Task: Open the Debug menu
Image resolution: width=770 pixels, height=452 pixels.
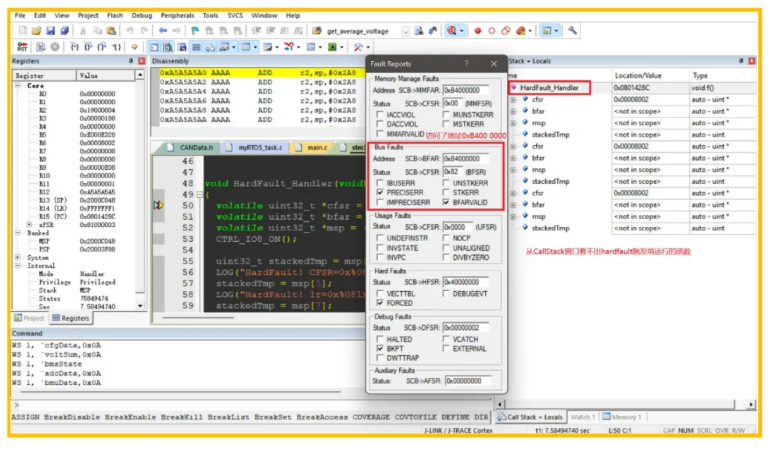Action: [x=142, y=16]
